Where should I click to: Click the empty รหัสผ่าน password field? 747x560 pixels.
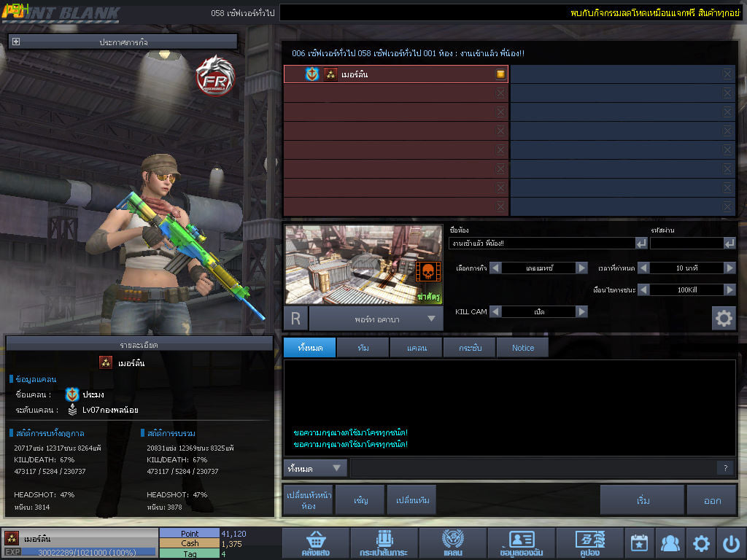[687, 244]
